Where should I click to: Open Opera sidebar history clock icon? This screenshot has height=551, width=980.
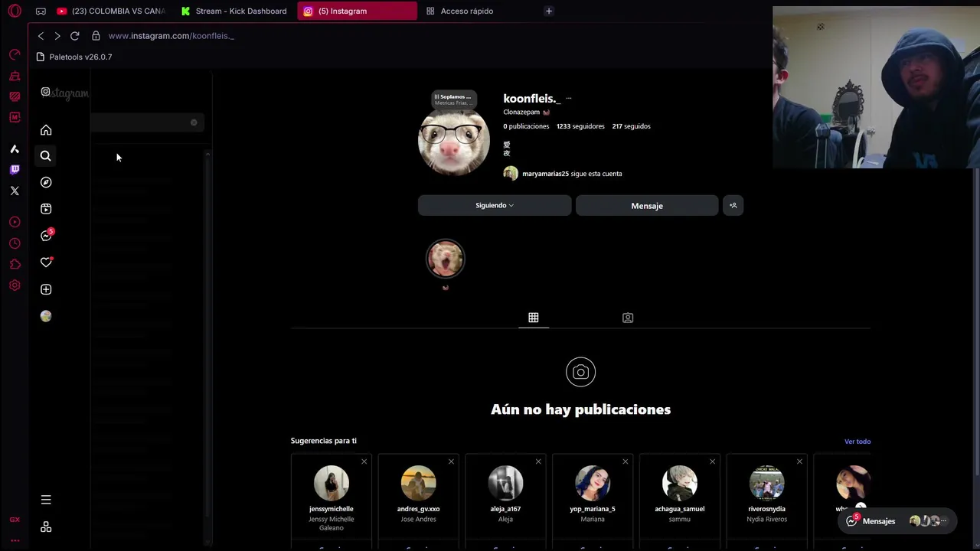(15, 243)
